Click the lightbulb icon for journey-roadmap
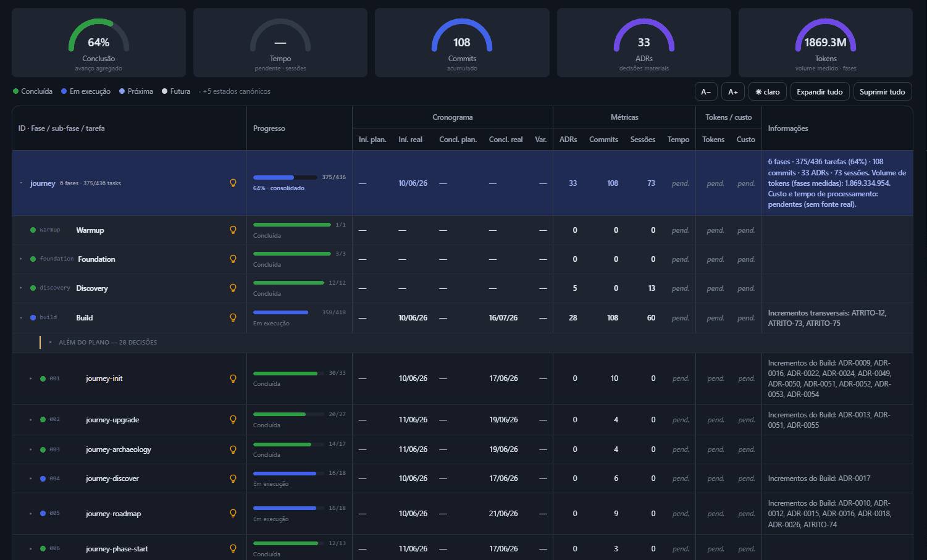 [x=233, y=513]
